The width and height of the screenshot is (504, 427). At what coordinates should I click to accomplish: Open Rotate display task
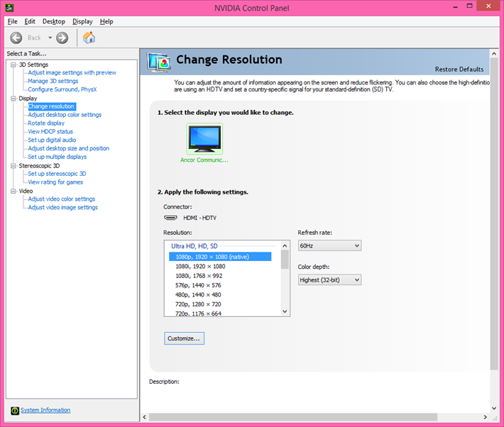46,123
